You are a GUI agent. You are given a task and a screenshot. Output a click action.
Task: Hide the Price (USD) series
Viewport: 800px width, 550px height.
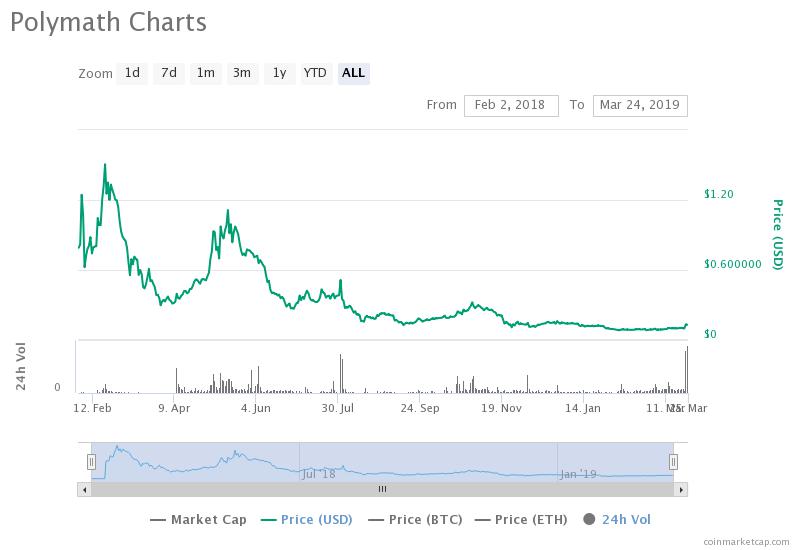coord(305,519)
